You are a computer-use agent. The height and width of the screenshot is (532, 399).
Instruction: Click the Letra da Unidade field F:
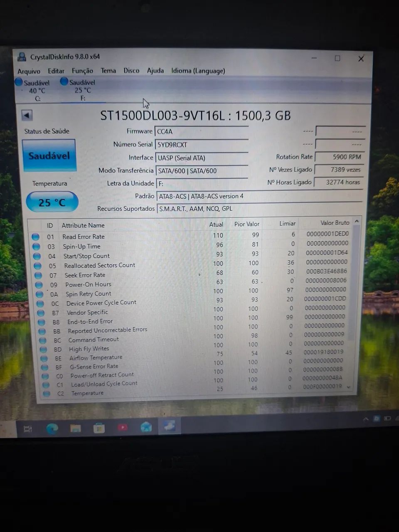pyautogui.click(x=202, y=183)
